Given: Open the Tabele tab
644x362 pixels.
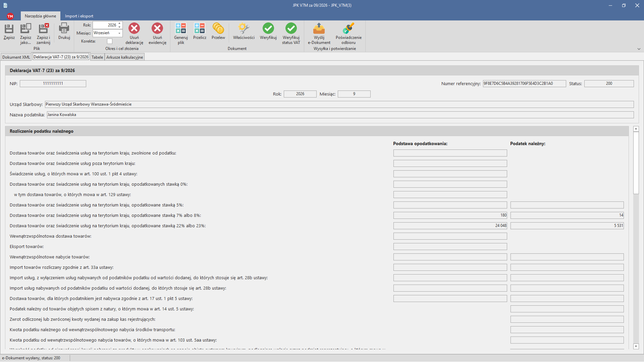Looking at the screenshot, I should (97, 57).
